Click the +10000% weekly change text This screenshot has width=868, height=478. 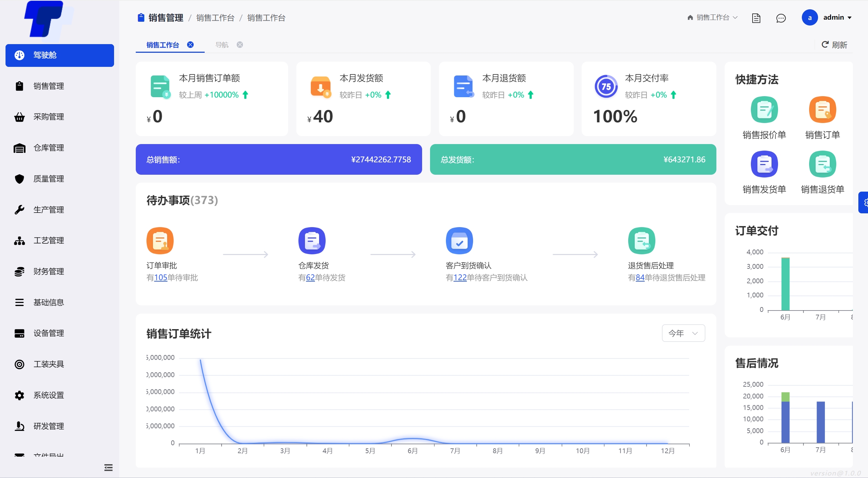coord(222,95)
